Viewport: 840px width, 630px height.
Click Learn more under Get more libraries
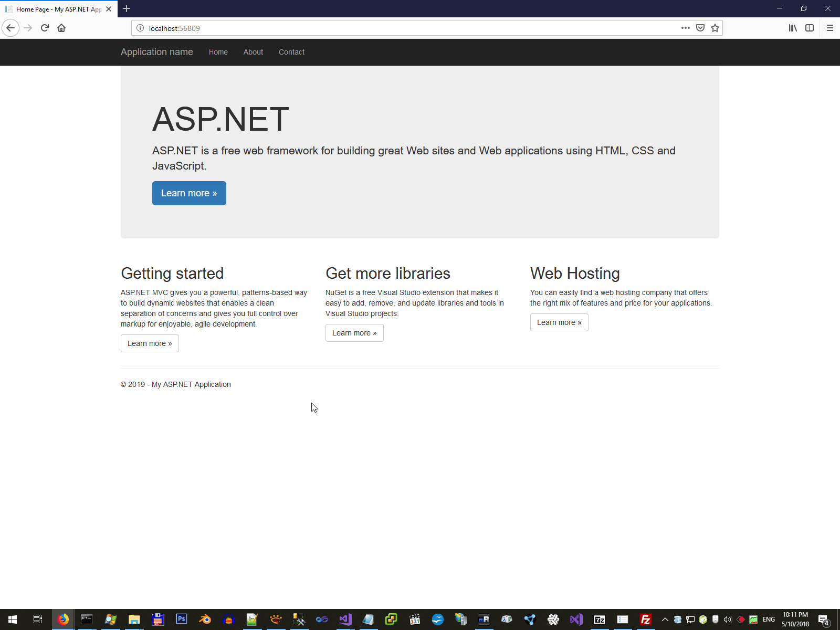pyautogui.click(x=354, y=333)
